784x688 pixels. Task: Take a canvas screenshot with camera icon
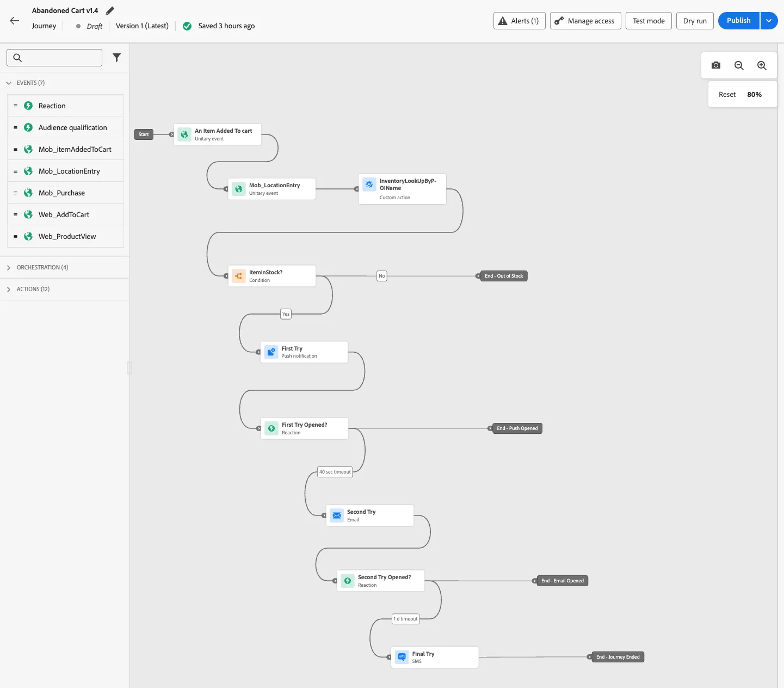click(716, 65)
